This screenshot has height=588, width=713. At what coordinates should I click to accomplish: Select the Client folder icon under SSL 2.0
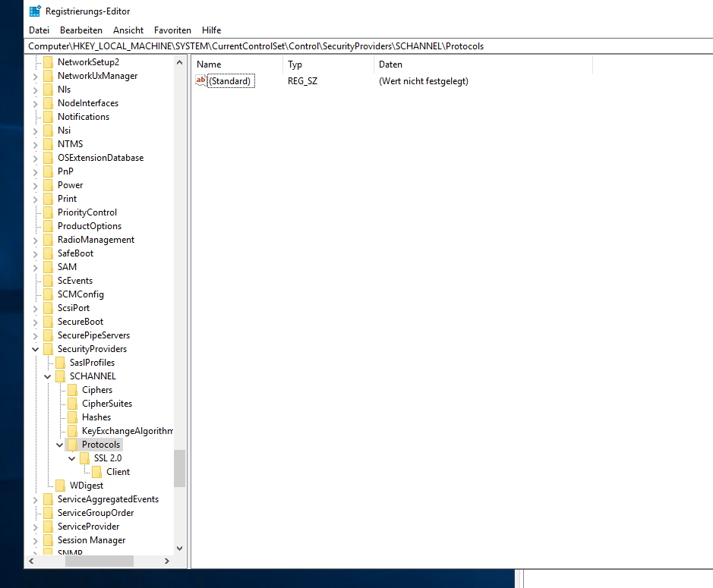click(x=97, y=472)
